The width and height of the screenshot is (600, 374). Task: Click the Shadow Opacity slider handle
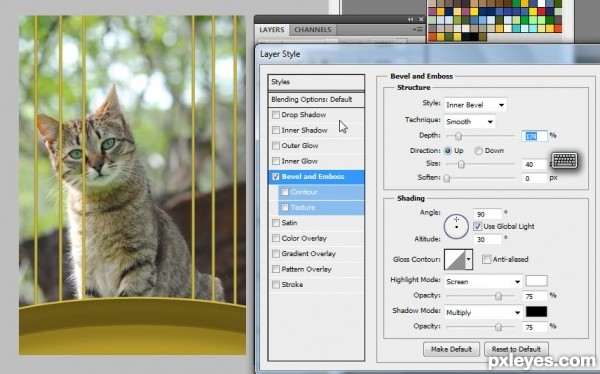[x=498, y=327]
